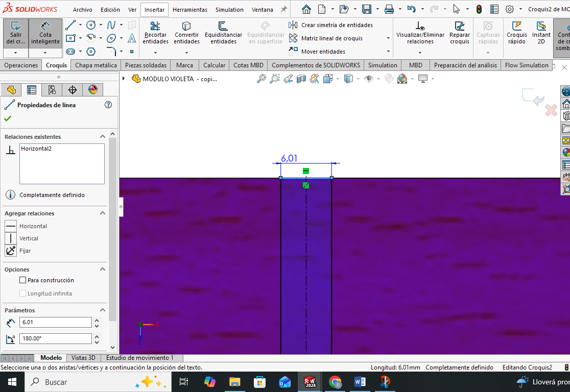Open Word from the taskbar
Viewport: 570px width, 392px height.
pyautogui.click(x=360, y=382)
